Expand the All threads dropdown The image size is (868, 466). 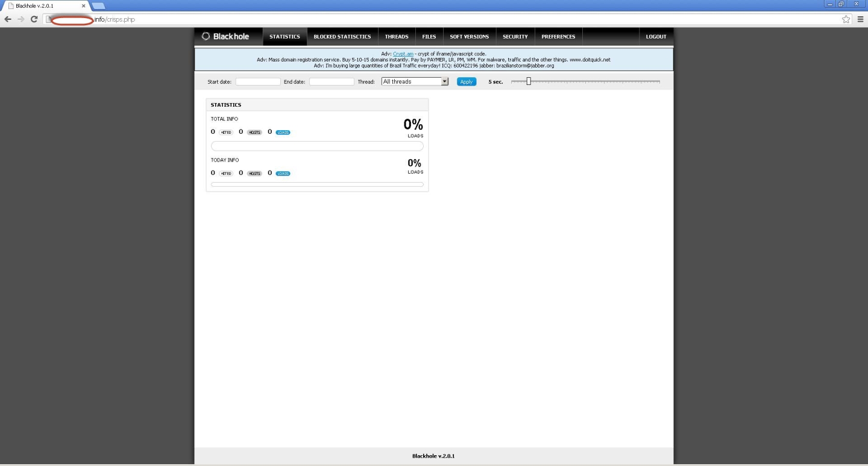[x=415, y=81]
